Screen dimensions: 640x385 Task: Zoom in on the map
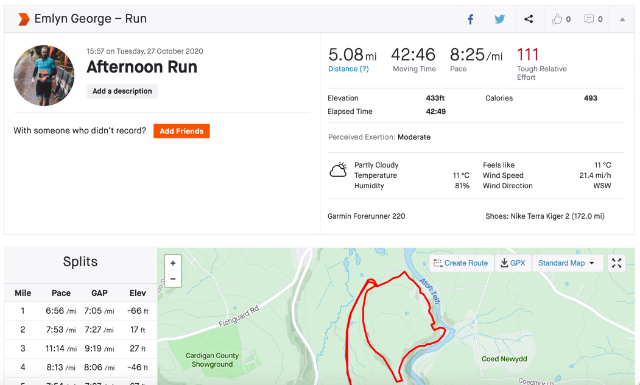pos(173,263)
